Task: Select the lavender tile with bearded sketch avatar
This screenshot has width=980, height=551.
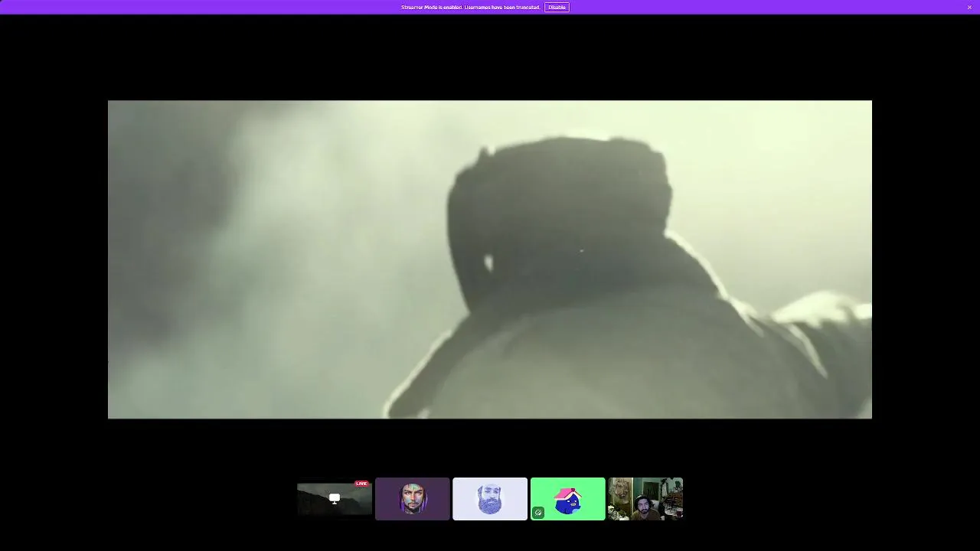Action: point(490,499)
